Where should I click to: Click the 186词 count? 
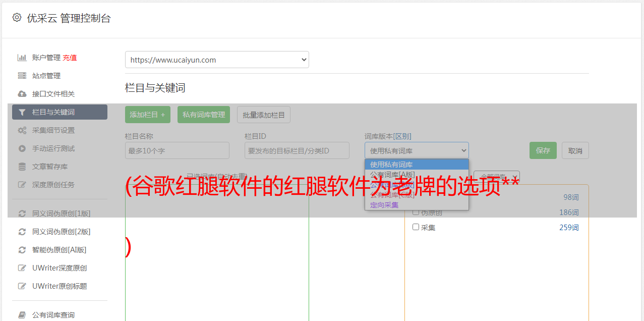(x=569, y=212)
